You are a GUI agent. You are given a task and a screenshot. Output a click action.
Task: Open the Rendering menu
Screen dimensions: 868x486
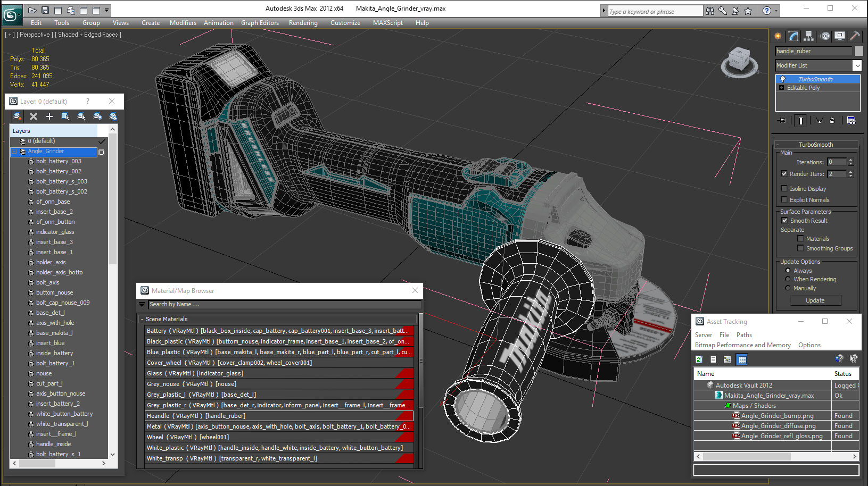click(x=303, y=23)
